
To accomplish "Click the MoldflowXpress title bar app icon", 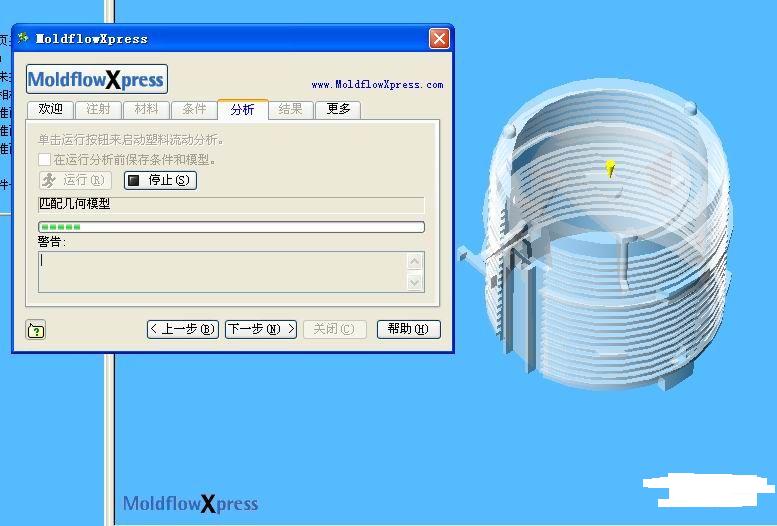I will (x=23, y=38).
